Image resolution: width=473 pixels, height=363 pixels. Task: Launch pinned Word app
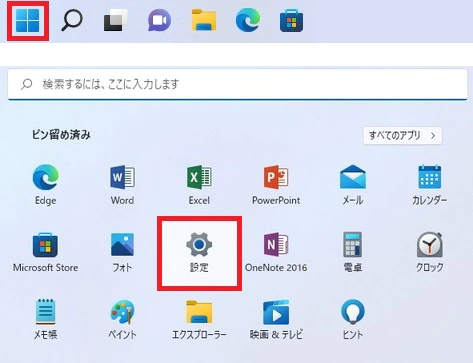122,184
